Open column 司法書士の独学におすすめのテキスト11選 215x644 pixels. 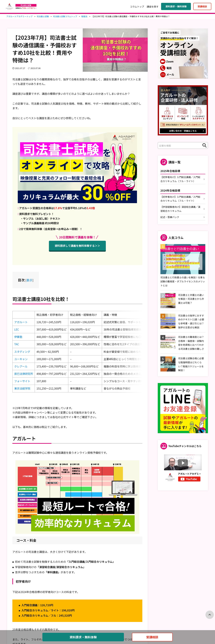[x=183, y=321]
